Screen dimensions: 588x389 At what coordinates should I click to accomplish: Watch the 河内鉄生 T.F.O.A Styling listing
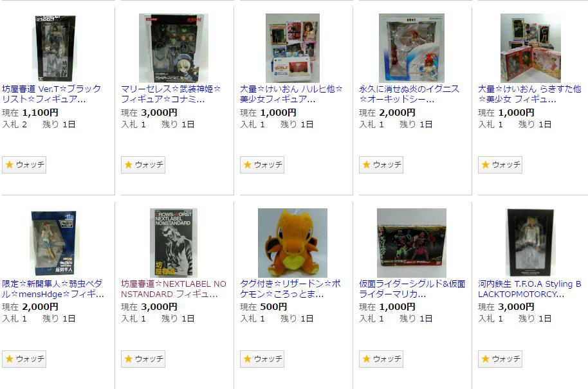point(500,359)
